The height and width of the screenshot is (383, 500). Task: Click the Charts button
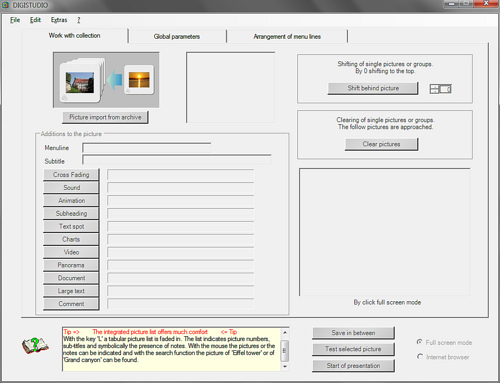tap(71, 239)
